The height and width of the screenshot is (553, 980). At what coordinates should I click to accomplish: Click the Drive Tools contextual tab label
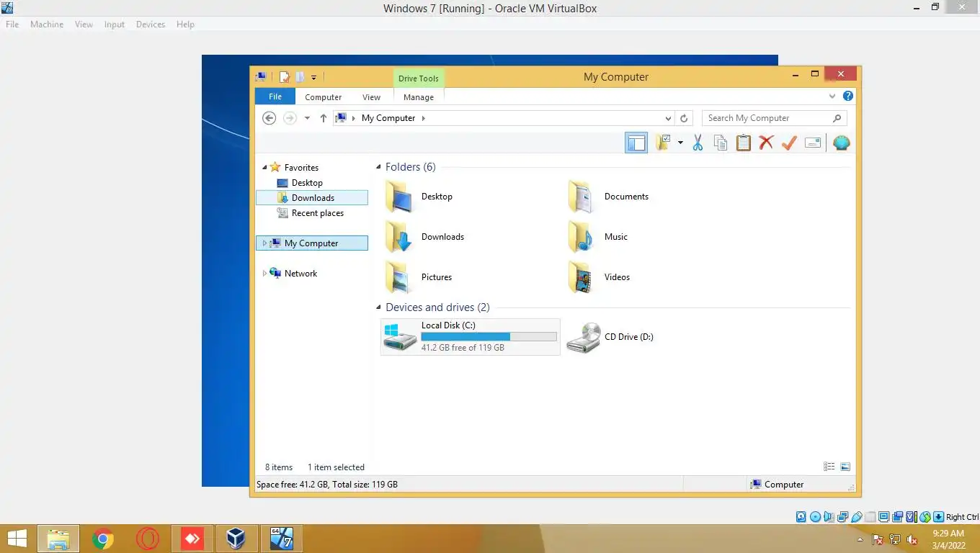pyautogui.click(x=419, y=78)
